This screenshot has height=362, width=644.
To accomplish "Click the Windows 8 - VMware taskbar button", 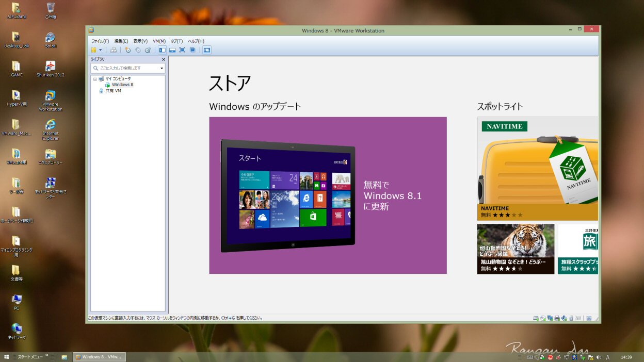I will pos(99,357).
